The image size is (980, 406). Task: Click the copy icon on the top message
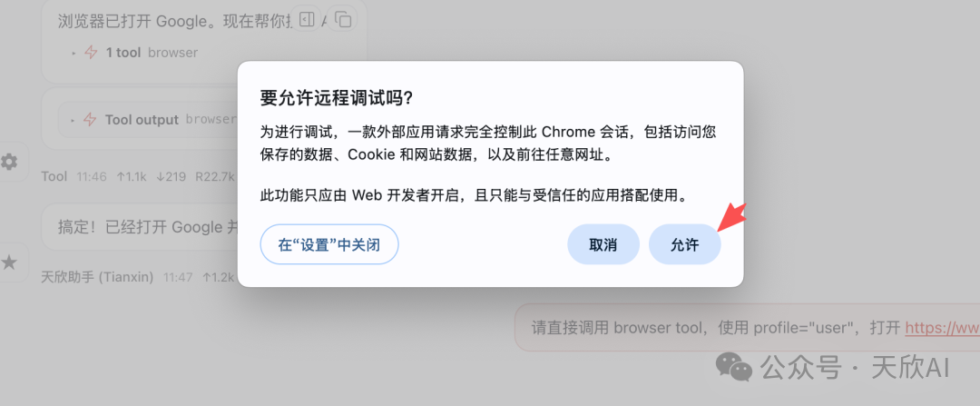tap(343, 18)
